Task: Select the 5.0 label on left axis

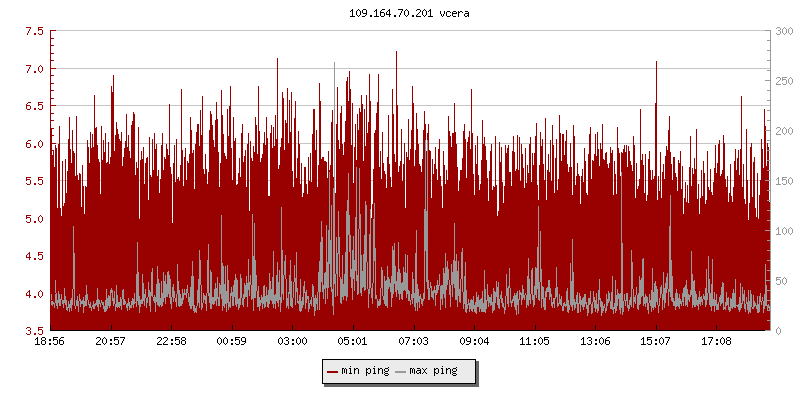Action: click(33, 219)
